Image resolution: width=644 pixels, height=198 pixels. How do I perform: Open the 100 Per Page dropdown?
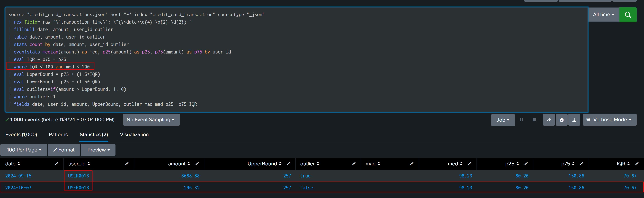coord(24,150)
